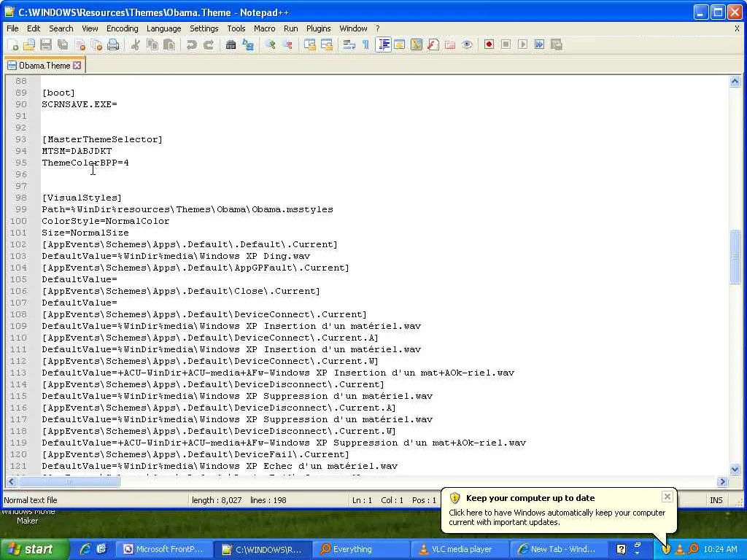This screenshot has width=747, height=560.
Task: Click the vertical scrollbar down arrow
Action: point(735,469)
